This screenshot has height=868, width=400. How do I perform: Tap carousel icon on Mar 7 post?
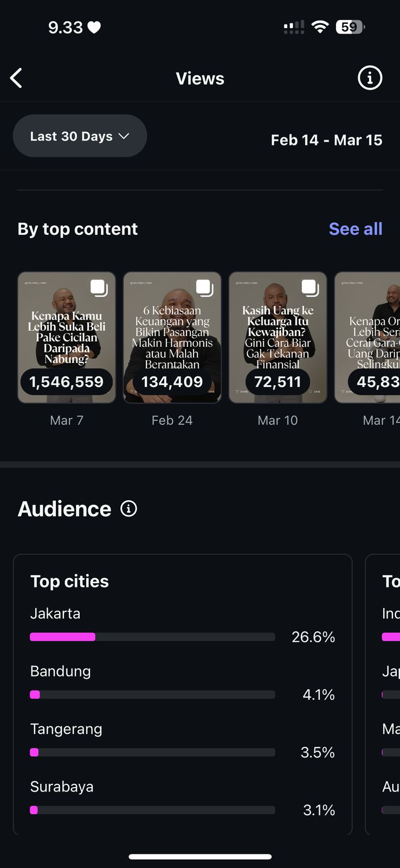99,288
